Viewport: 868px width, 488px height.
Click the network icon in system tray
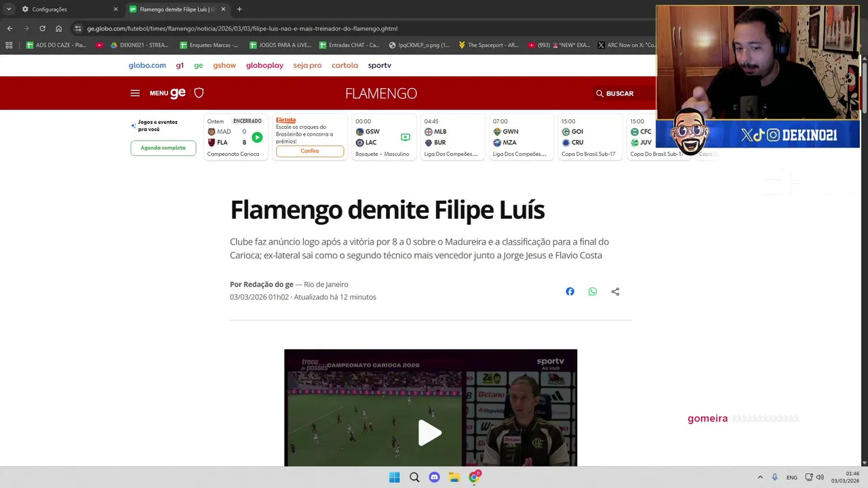809,477
